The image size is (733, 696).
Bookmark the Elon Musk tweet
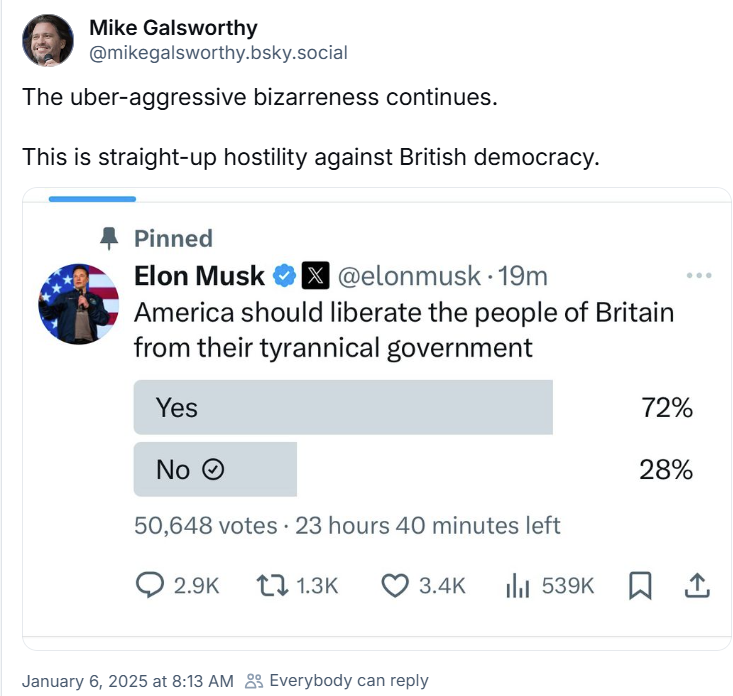pos(639,586)
